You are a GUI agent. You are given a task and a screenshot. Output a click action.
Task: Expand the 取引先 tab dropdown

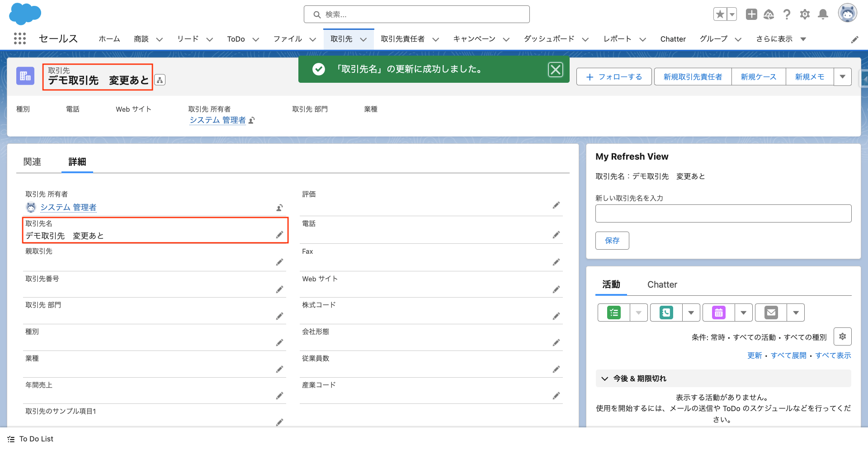364,39
